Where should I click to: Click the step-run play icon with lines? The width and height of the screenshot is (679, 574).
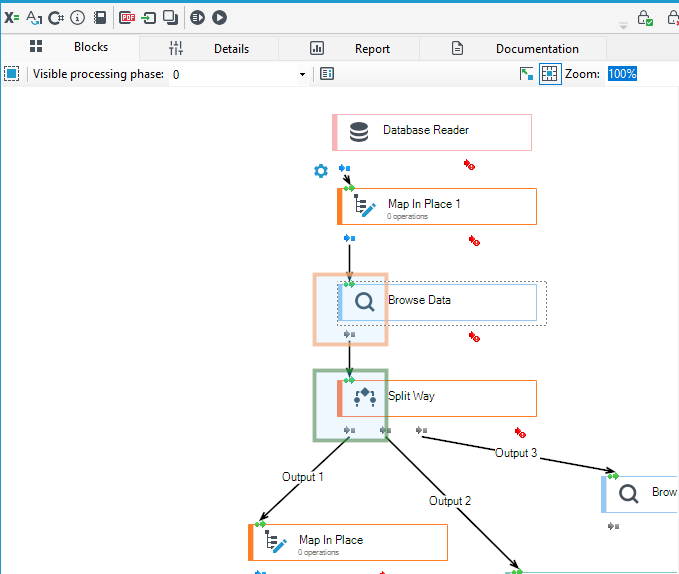click(197, 18)
